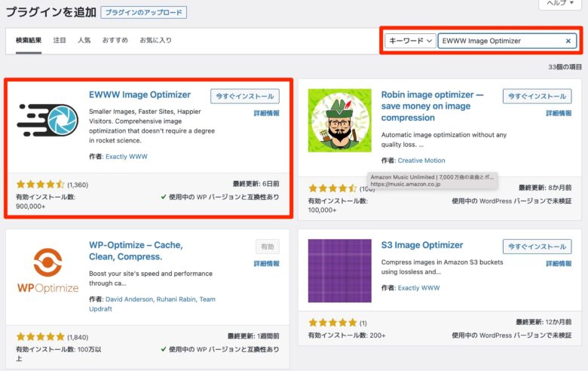Open author link David Anderson, Ruhani Rabin, Team Updraft
The image size is (588, 371).
[x=152, y=304]
